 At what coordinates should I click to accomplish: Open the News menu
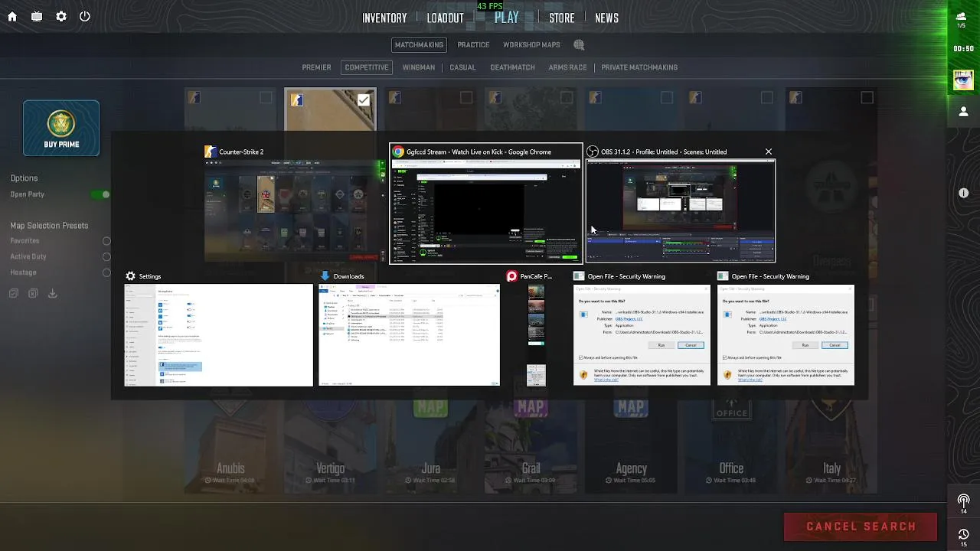tap(606, 18)
